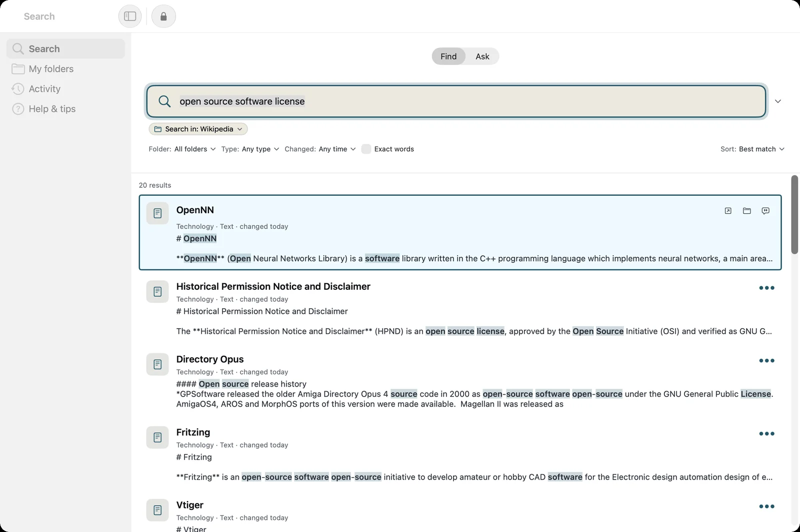Switch to the Find tab

tap(448, 56)
